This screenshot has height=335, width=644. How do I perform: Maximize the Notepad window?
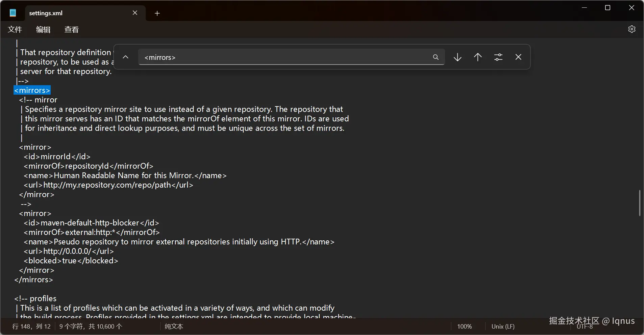[x=608, y=8]
